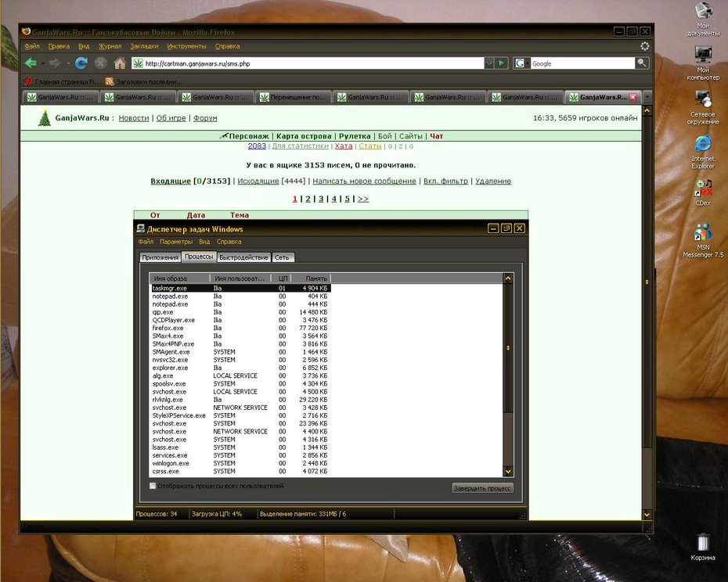Open the Параметры menu in Task Manager
The image size is (728, 582).
click(x=176, y=242)
